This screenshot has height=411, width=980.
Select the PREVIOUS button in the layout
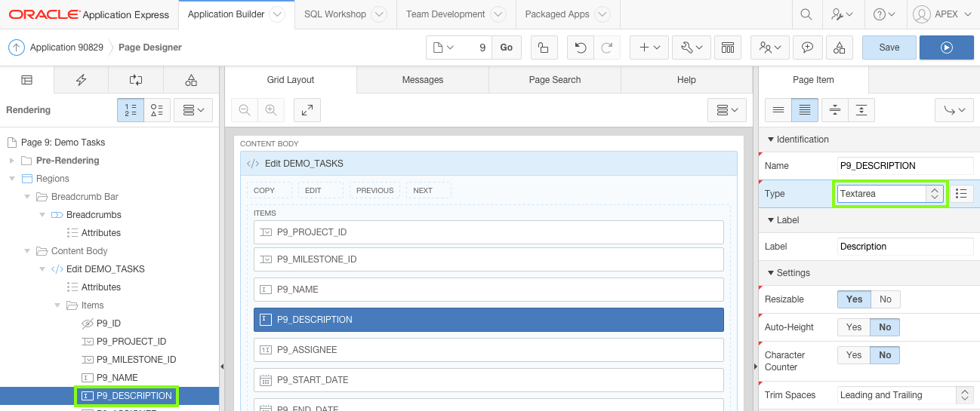(x=375, y=190)
